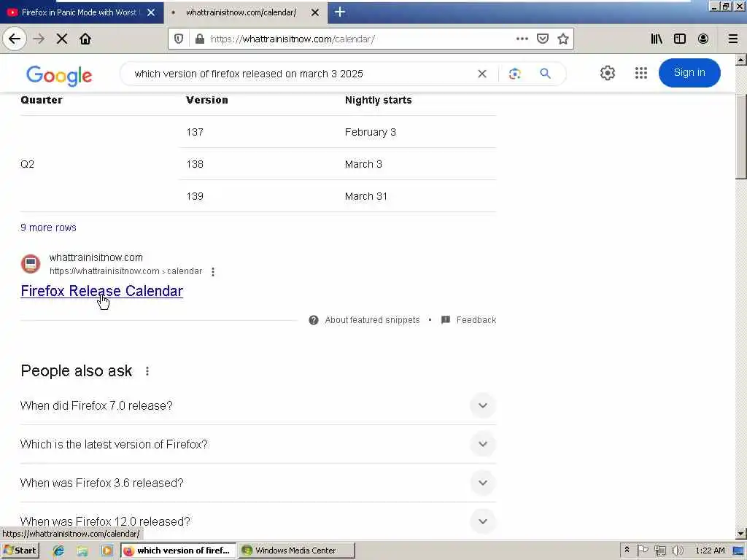Open the Firefox account icon
747x560 pixels.
pos(703,39)
